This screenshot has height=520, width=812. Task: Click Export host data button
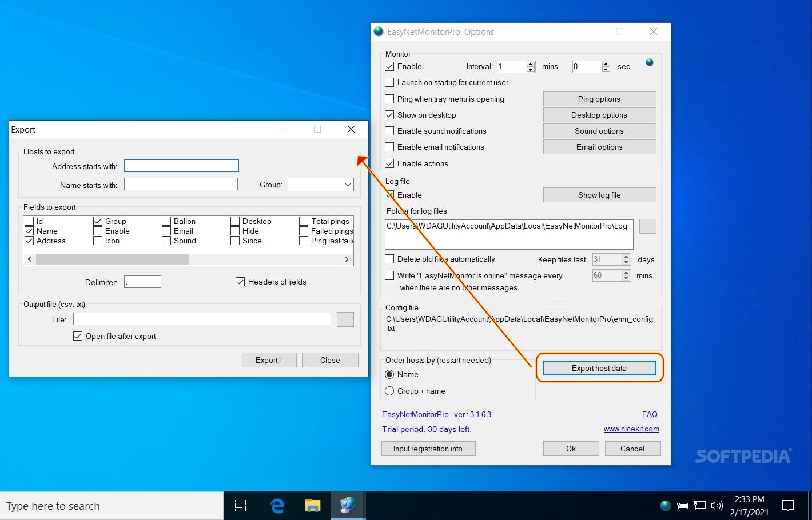click(x=599, y=368)
